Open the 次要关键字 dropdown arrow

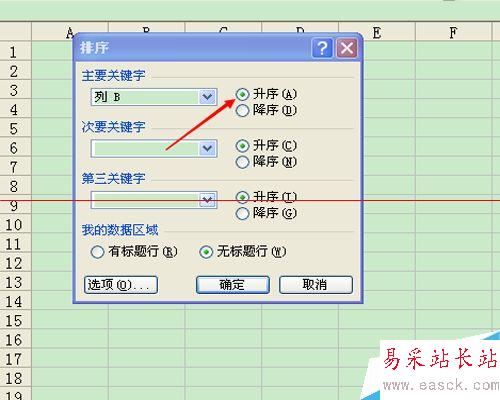(x=207, y=148)
